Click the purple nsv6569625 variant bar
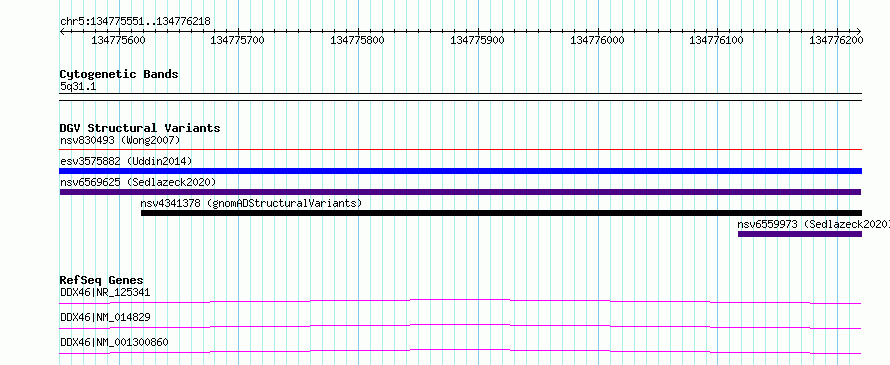Screen dimensions: 890x365 point(460,192)
